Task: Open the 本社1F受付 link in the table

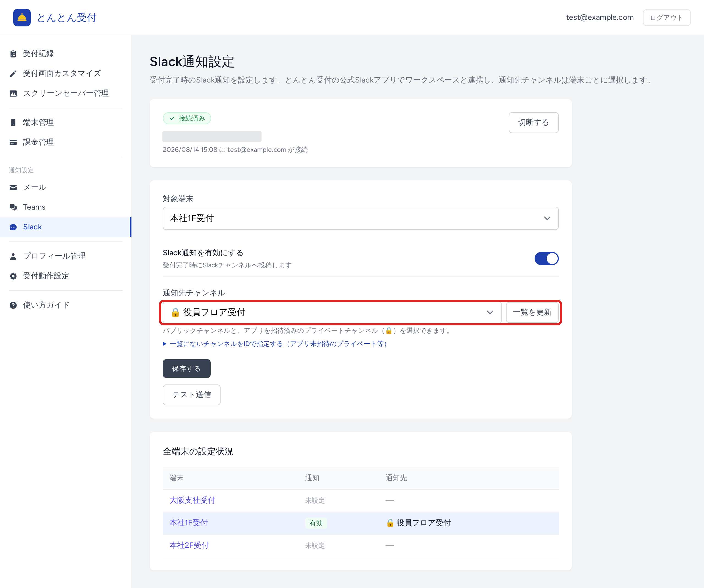Action: pos(188,523)
